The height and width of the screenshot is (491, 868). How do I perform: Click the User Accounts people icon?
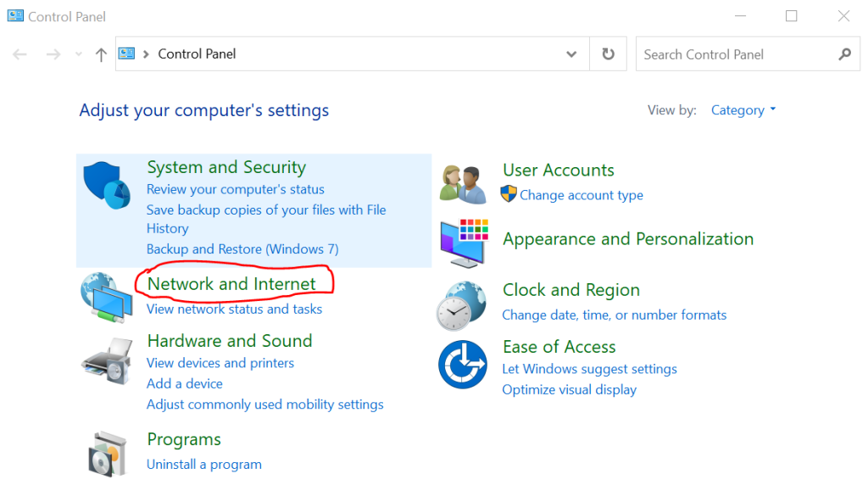point(463,183)
